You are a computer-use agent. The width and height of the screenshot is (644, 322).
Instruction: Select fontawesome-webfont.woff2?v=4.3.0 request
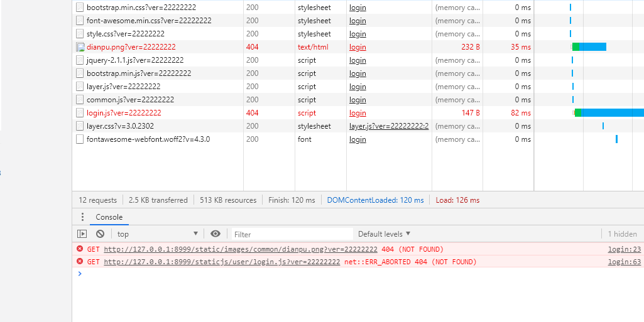(148, 139)
